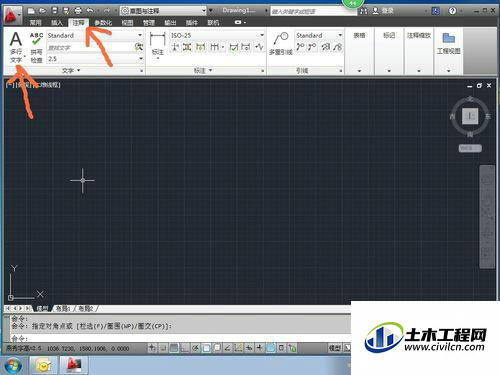Toggle grid display in status bar
500x375 pixels.
coord(174,348)
